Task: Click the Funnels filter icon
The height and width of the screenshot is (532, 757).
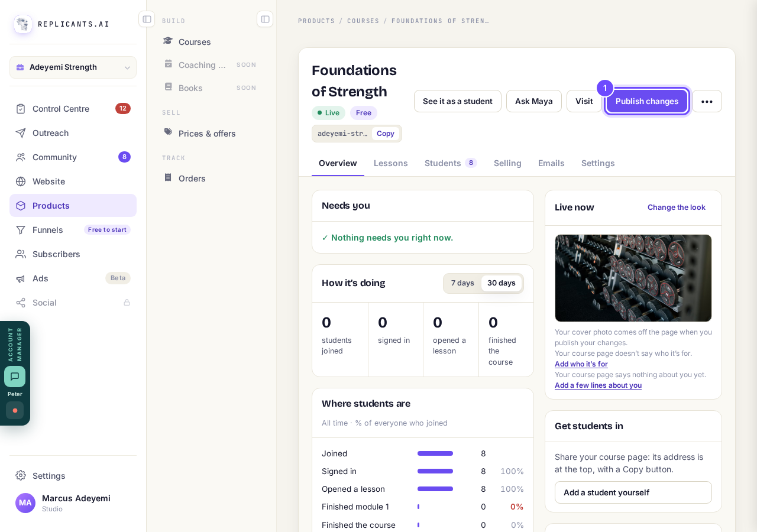Action: click(x=21, y=230)
